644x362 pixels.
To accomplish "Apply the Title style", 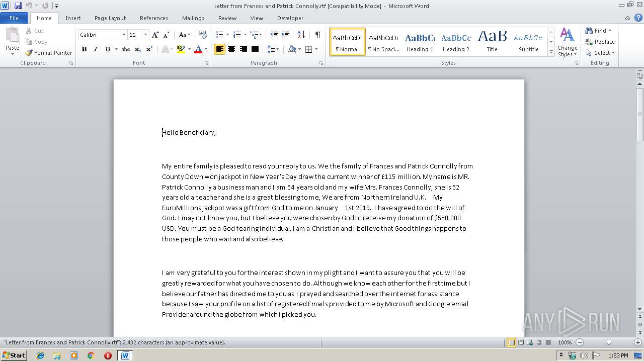I will pyautogui.click(x=492, y=42).
